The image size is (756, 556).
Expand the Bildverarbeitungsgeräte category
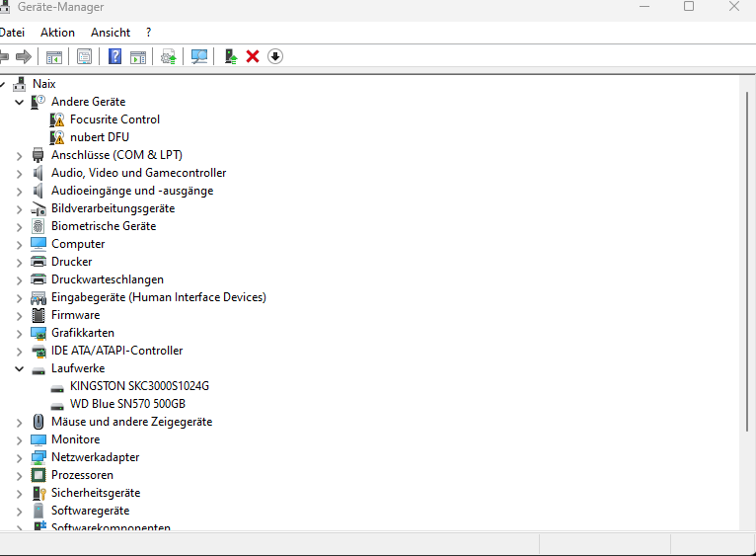point(20,209)
